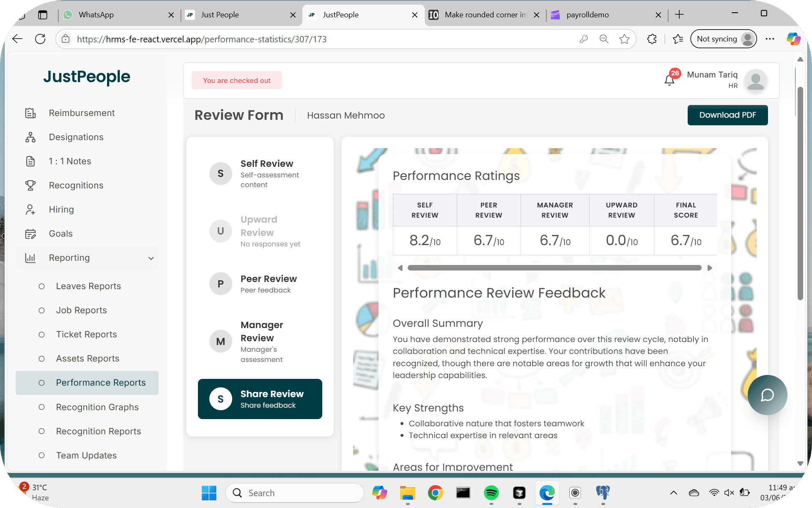Switch to payrolldemo browser tab
812x508 pixels.
606,15
